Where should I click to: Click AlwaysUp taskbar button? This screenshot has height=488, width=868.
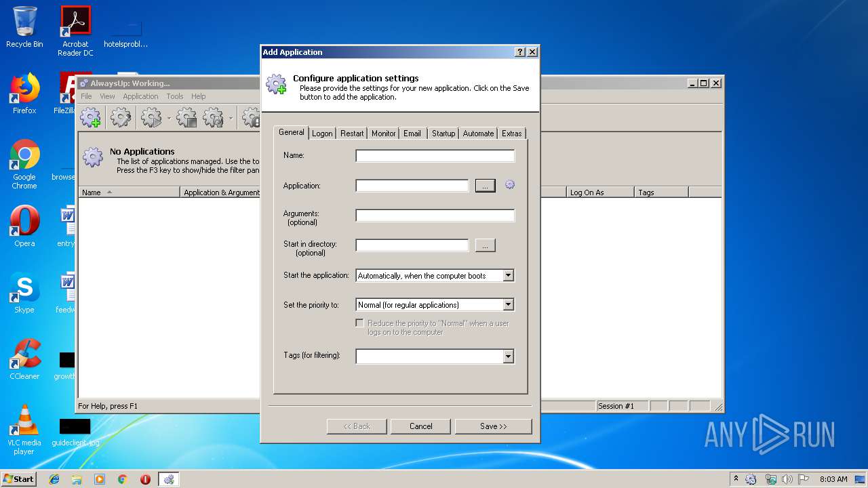[x=169, y=479]
